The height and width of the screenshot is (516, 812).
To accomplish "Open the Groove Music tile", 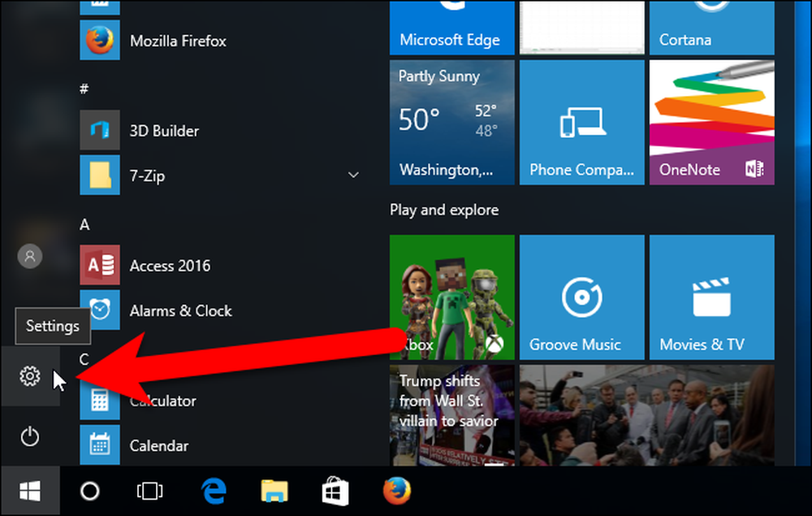I will pyautogui.click(x=582, y=297).
